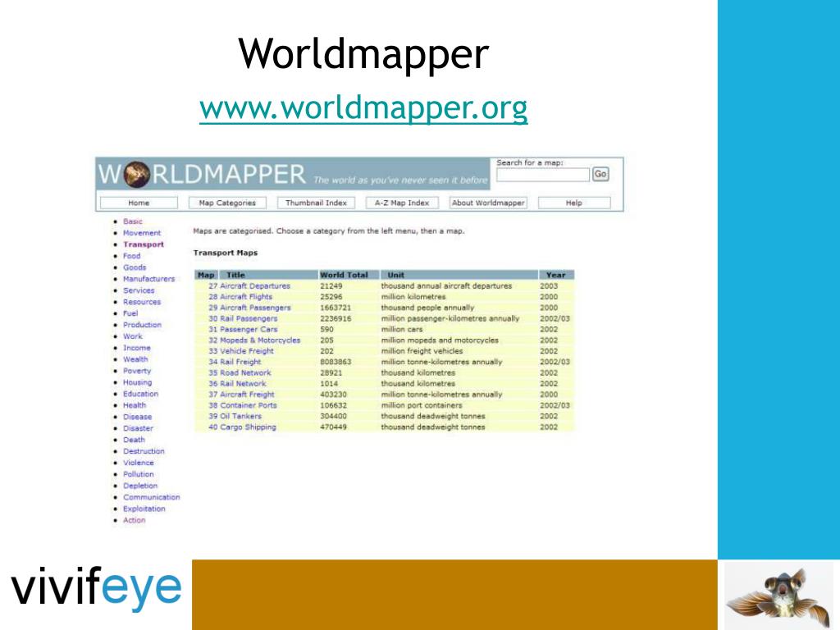Open the Thumbnail Index tab

(316, 203)
